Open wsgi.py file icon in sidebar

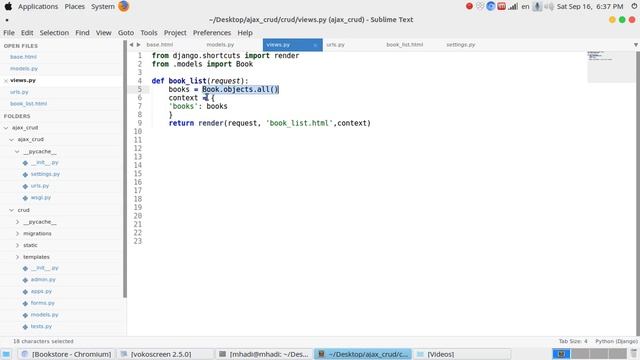coord(25,198)
